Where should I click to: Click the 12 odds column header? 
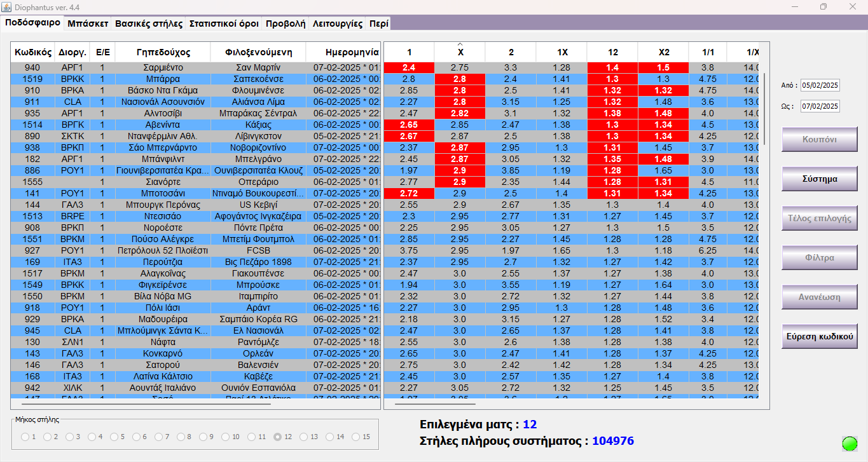click(x=612, y=52)
